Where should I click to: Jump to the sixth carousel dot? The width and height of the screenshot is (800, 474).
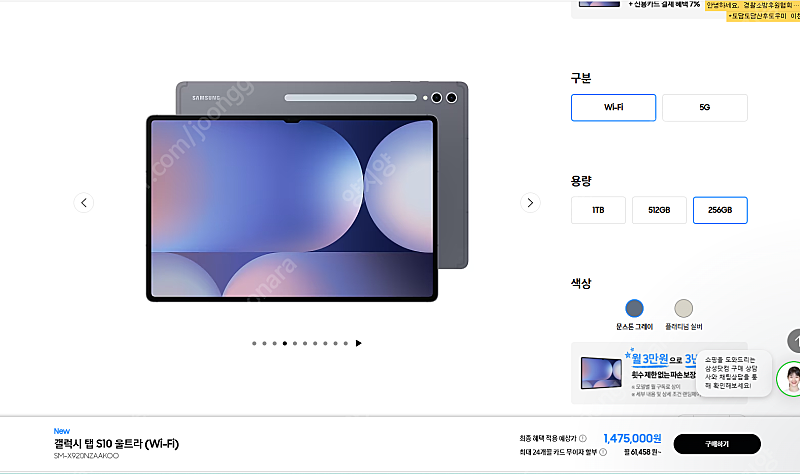click(305, 343)
